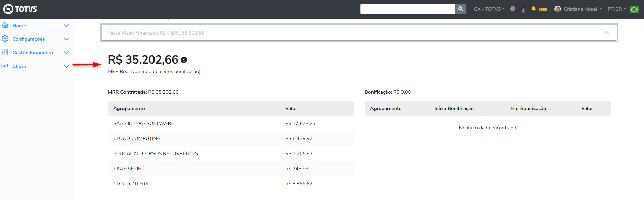
Task: Select Gestão Empodera in the sidebar
Action: [32, 53]
